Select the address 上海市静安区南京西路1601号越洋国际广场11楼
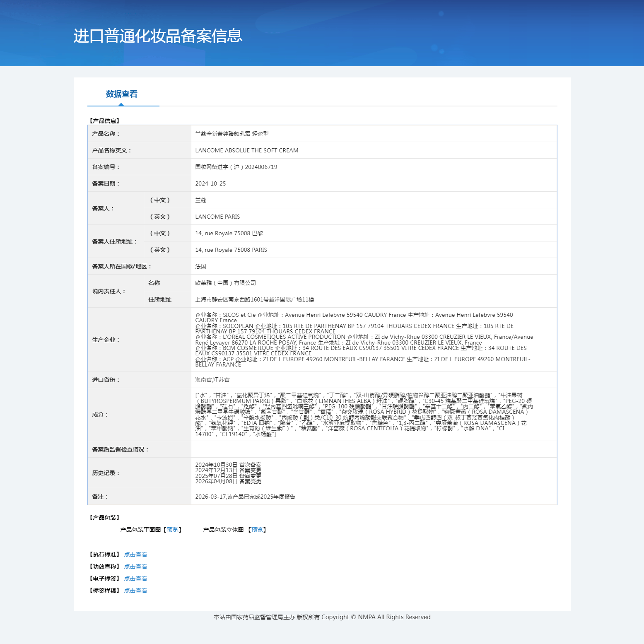644x644 pixels. 255,299
